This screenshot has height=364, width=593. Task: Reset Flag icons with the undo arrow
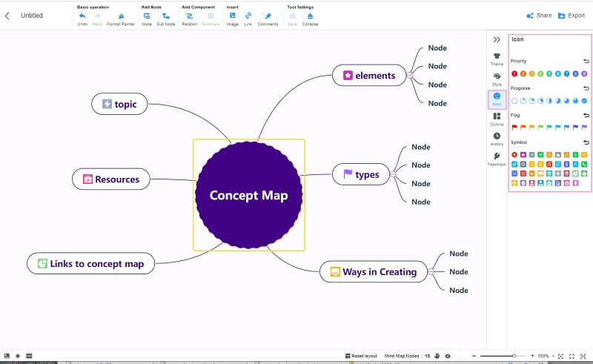coord(586,116)
